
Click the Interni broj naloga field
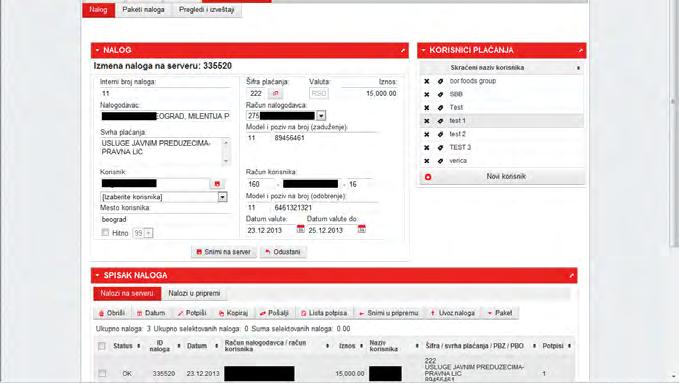[165, 93]
